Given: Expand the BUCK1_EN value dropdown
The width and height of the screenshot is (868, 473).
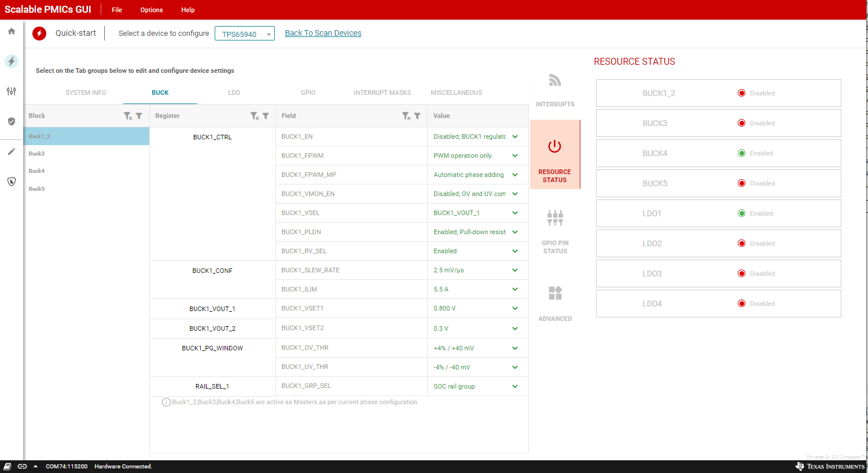Looking at the screenshot, I should coord(515,137).
